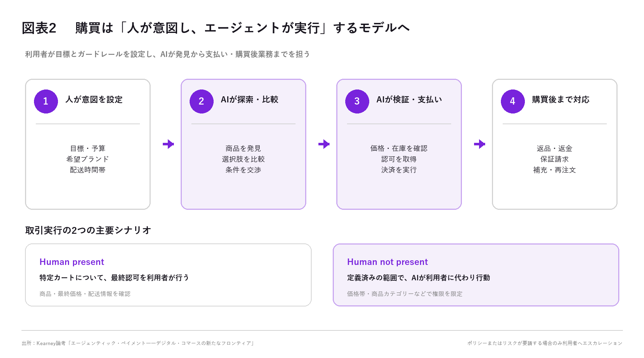
Task: Click the 取引実行の2つの主要シナリオ section heading
Action: (88, 230)
